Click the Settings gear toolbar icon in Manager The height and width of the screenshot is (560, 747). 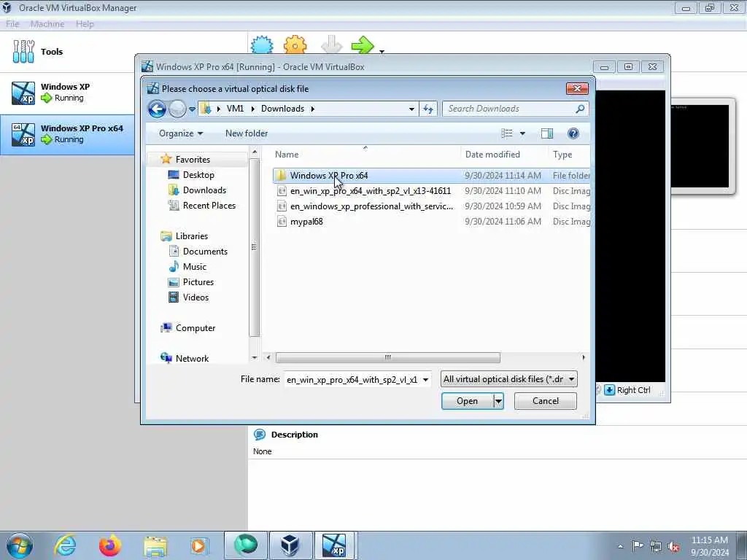(x=295, y=44)
